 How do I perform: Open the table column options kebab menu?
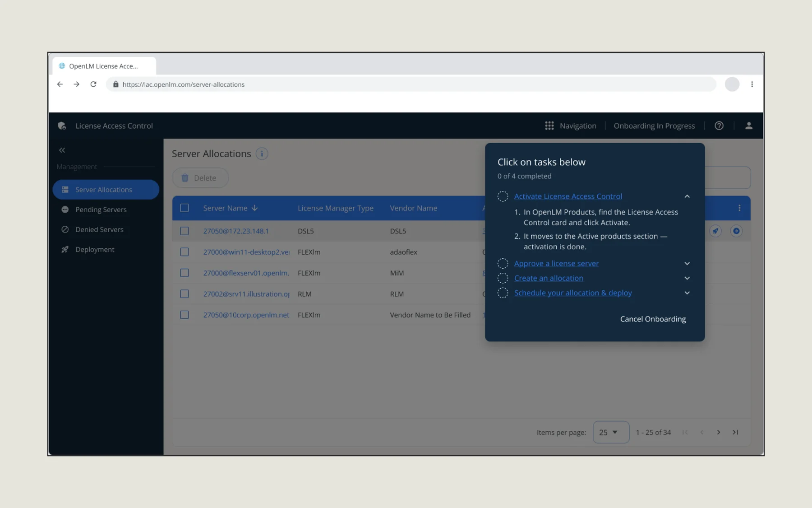[x=739, y=208]
